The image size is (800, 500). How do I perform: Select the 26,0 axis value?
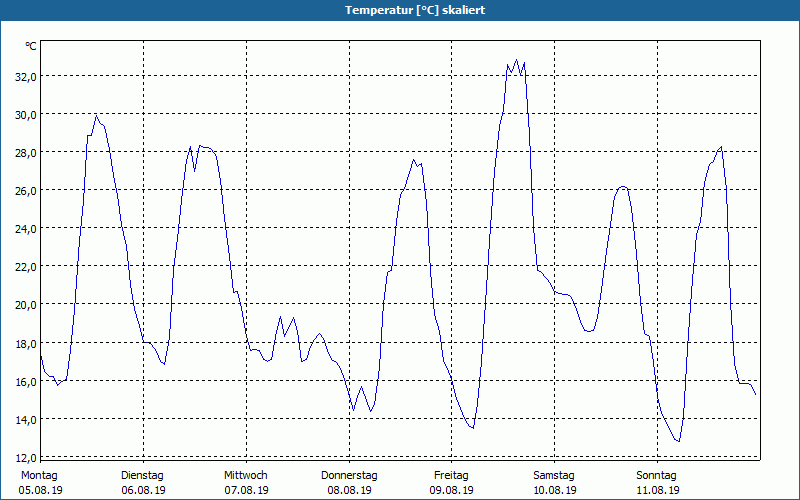pyautogui.click(x=26, y=191)
